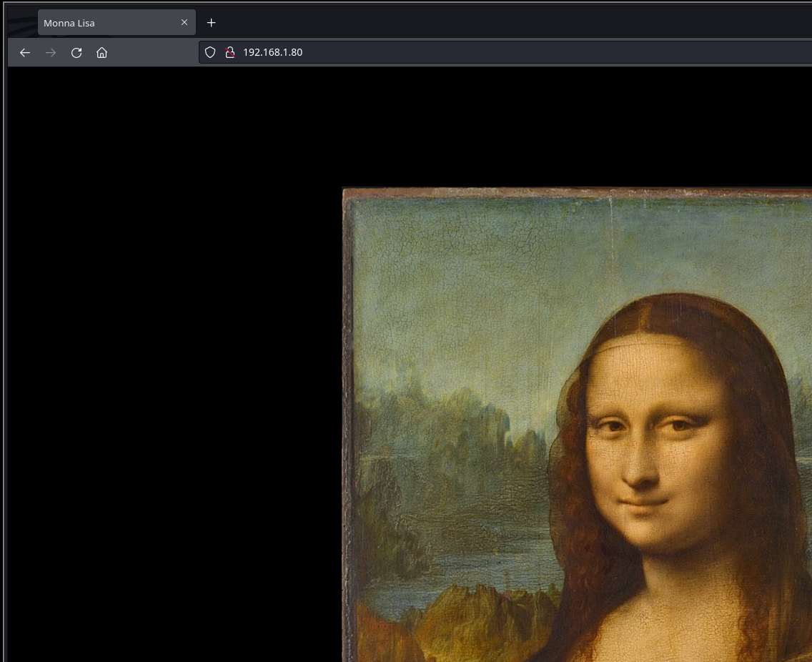Viewport: 812px width, 662px height.
Task: Click the 192.168.1.80 address text
Action: tap(272, 52)
